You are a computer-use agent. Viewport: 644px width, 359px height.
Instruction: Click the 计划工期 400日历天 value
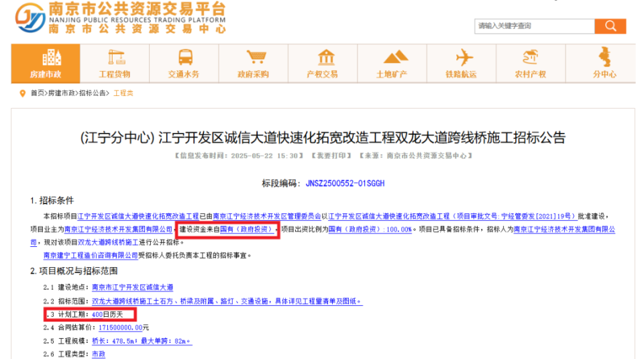pyautogui.click(x=107, y=314)
